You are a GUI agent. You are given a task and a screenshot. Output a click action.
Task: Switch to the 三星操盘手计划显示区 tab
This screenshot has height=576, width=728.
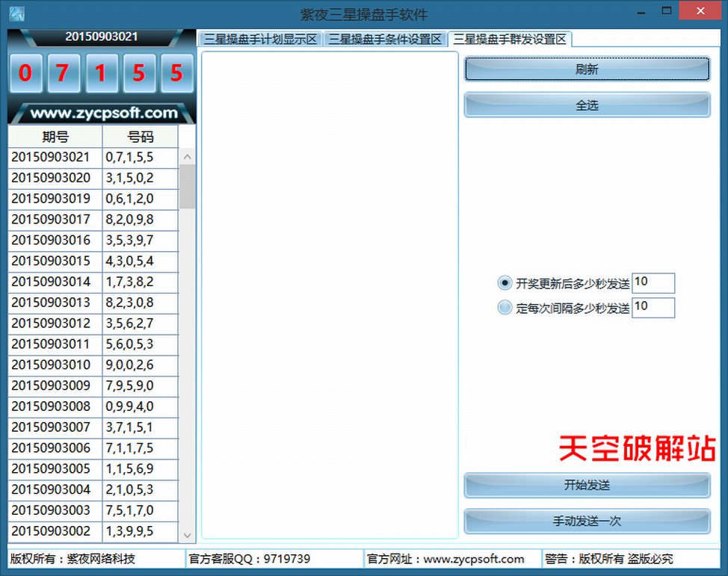tap(262, 39)
